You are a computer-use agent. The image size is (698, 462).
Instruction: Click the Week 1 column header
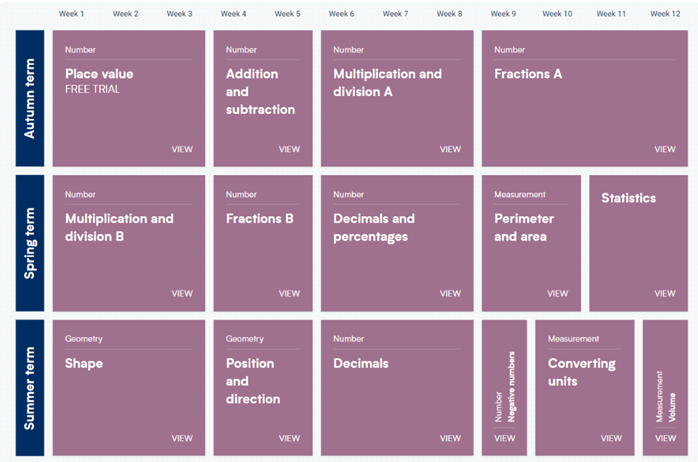[x=72, y=14]
